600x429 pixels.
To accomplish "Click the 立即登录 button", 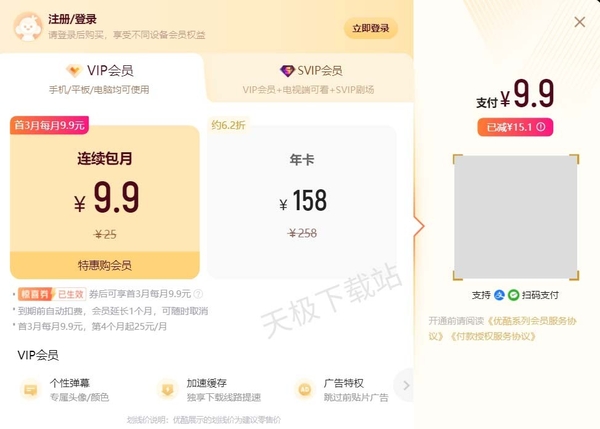I will coord(371,28).
